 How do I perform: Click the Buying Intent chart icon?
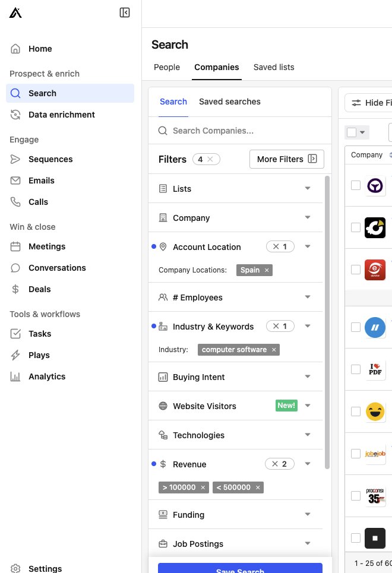pyautogui.click(x=163, y=377)
